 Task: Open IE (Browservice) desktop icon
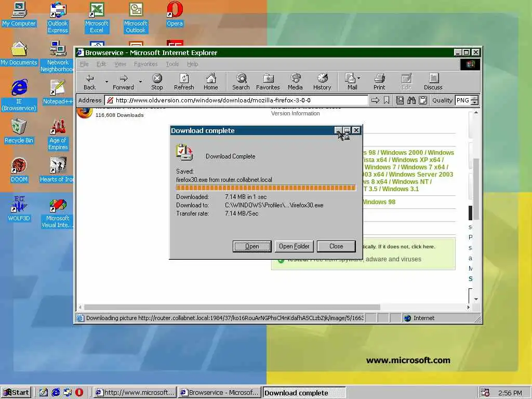tap(19, 96)
